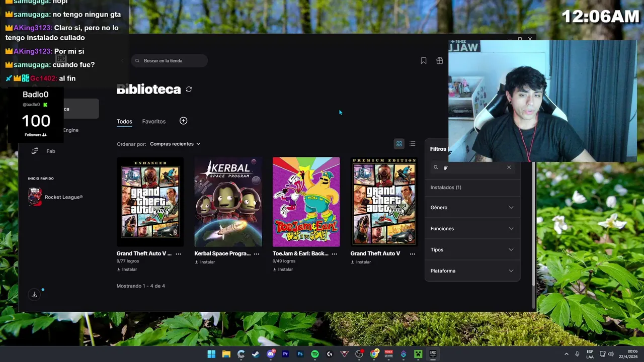Open the Kerbal Space Program cover

(228, 202)
